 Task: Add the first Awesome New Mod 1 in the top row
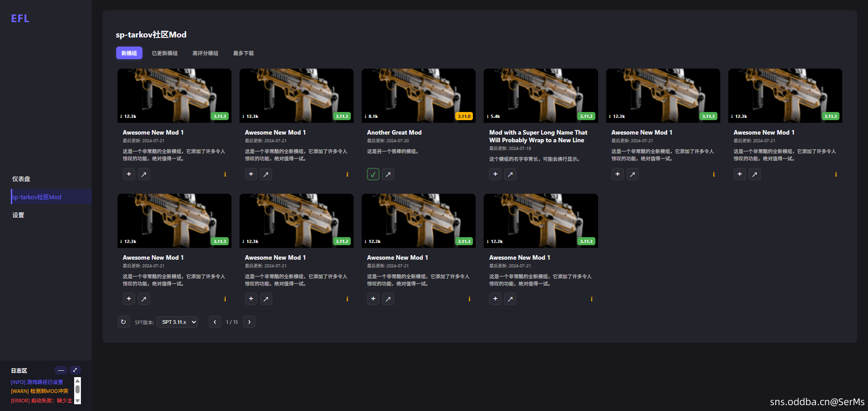tap(129, 174)
